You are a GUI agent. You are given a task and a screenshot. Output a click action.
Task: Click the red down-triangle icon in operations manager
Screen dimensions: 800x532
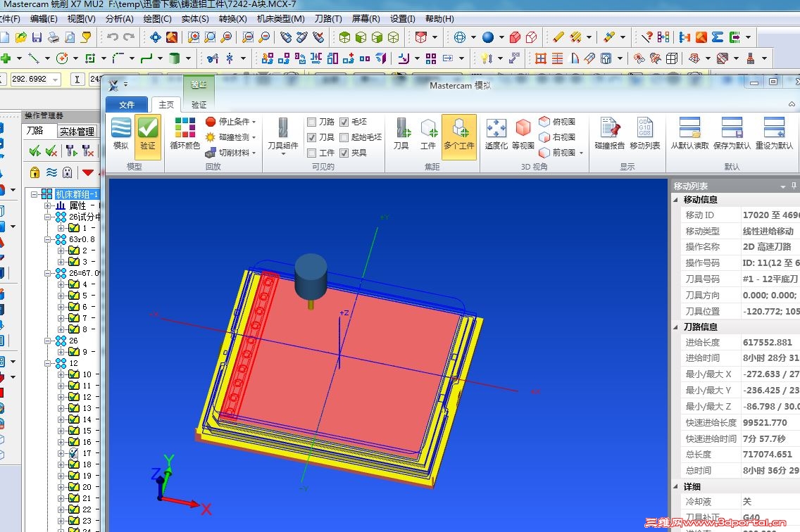[88, 172]
